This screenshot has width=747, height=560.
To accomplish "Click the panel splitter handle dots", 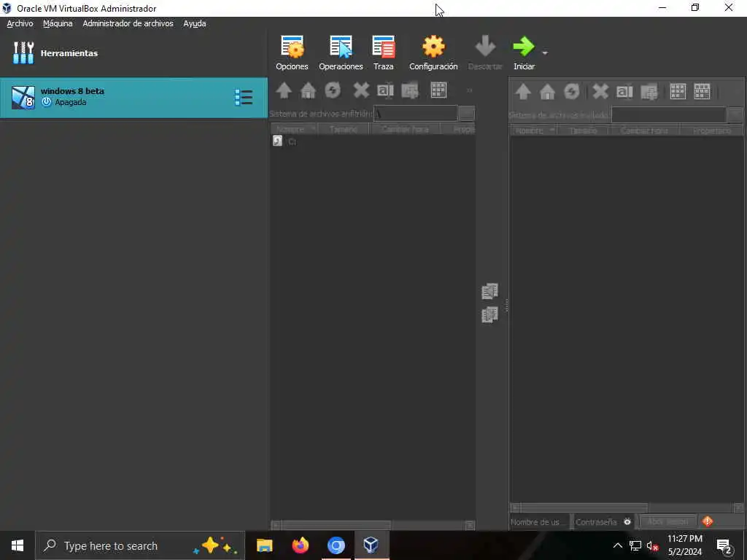I will [506, 306].
